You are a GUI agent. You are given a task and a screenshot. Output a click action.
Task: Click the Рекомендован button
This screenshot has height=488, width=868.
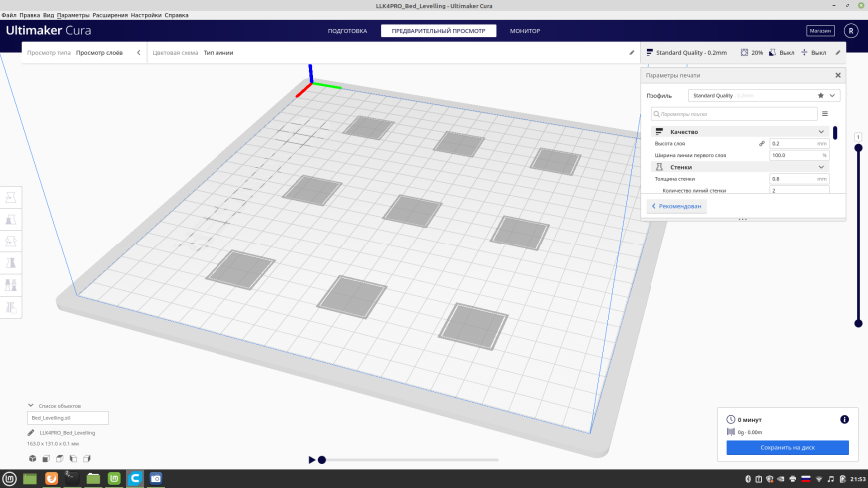[x=676, y=206]
